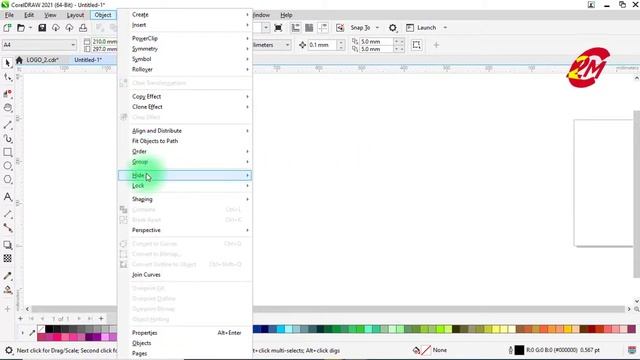Select the Connector tool
The width and height of the screenshot is (640, 360).
(x=7, y=228)
